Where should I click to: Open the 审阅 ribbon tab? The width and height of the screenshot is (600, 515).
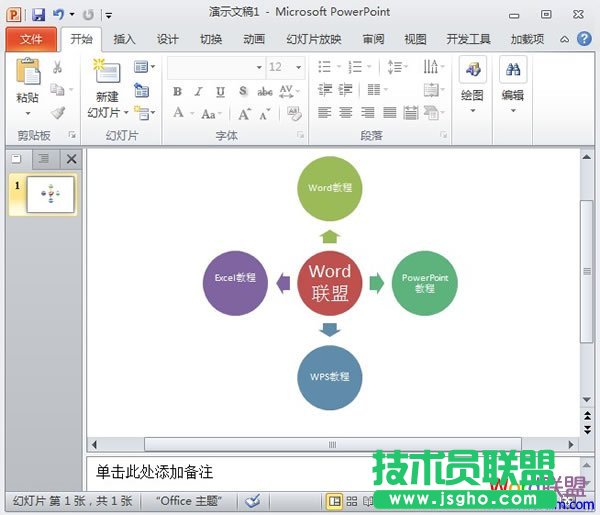click(x=373, y=39)
